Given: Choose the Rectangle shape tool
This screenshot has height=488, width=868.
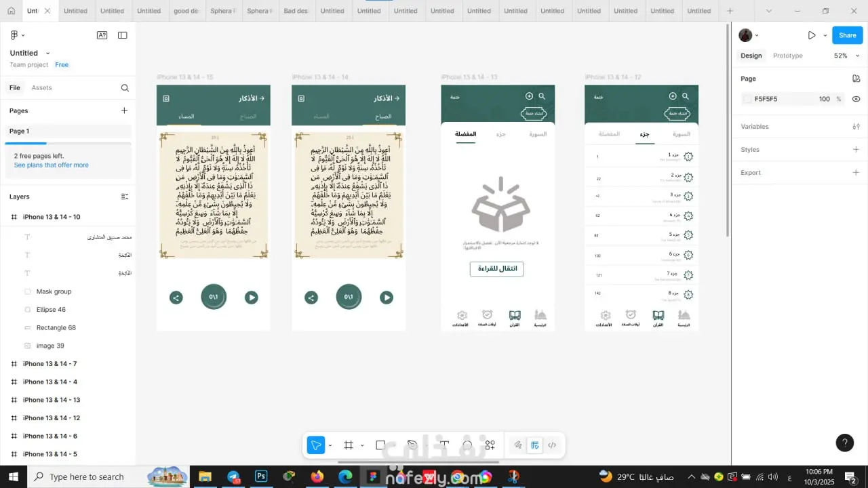Looking at the screenshot, I should pos(380,445).
